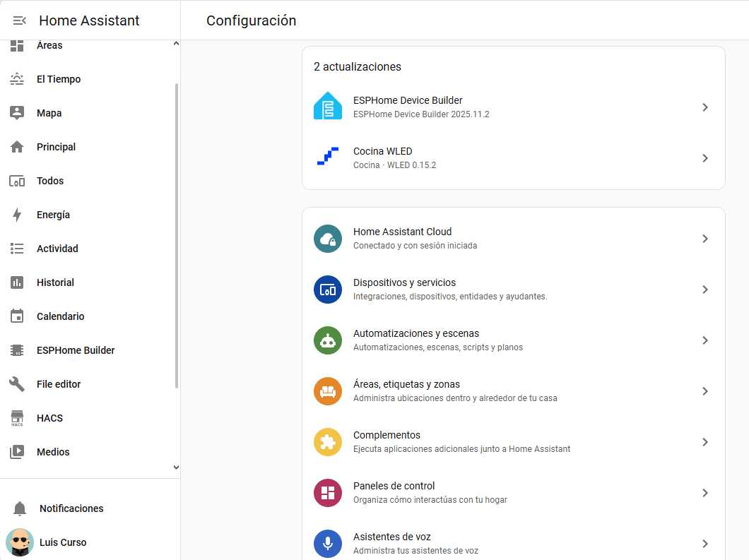This screenshot has width=749, height=560.
Task: Open Energía in the sidebar
Action: pos(53,215)
